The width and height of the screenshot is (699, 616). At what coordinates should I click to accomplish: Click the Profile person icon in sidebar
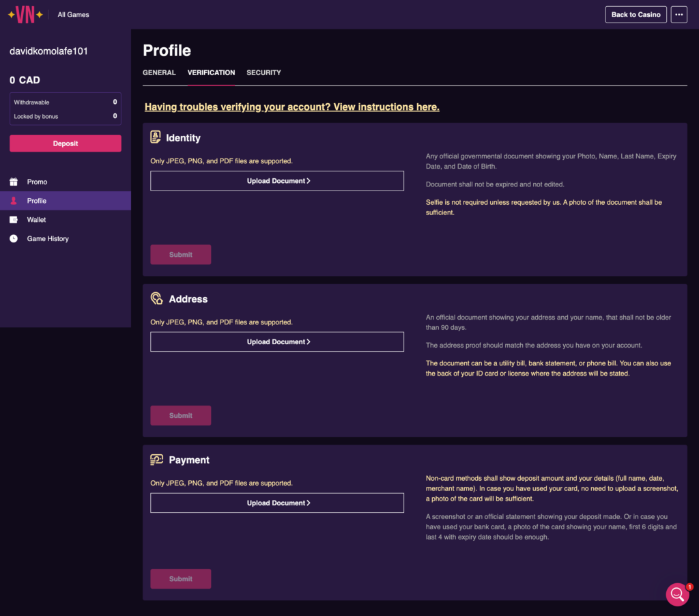(x=14, y=201)
